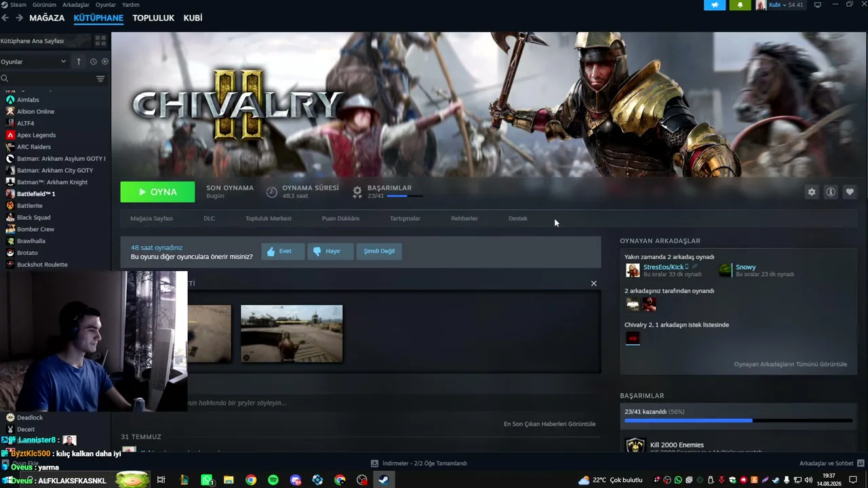Click the achievements gear icon beside BAŞARIMLAR
Screen dimensions: 868x488
tap(357, 192)
